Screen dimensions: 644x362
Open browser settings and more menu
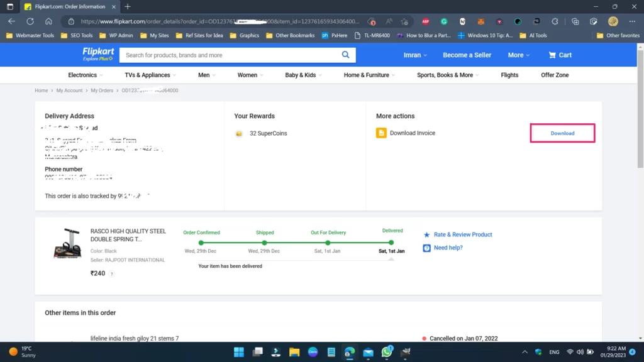coord(632,21)
